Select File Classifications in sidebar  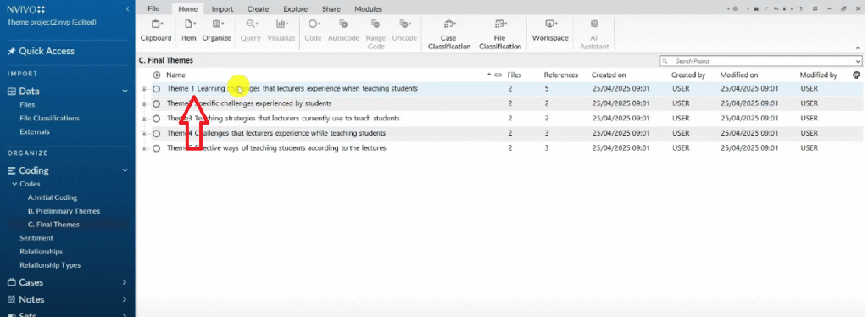pyautogui.click(x=49, y=118)
